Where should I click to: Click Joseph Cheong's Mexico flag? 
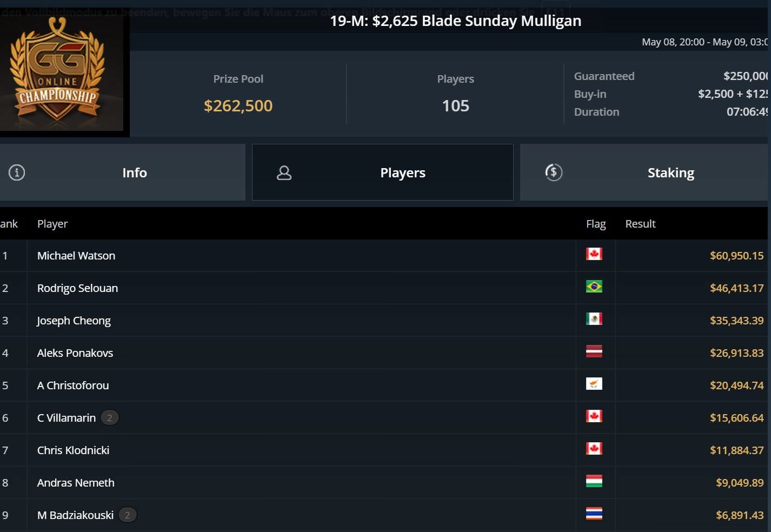[594, 319]
